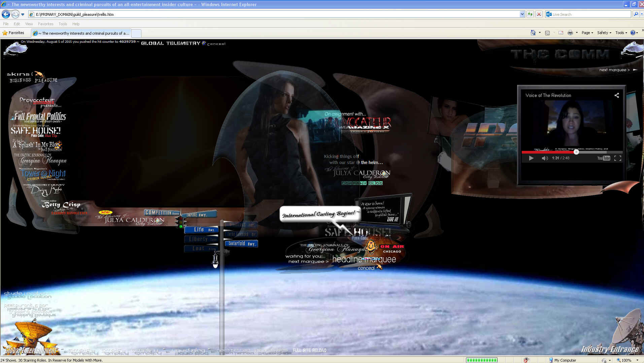Select the newsworthy interests page tab
This screenshot has height=363, width=644.
point(81,33)
